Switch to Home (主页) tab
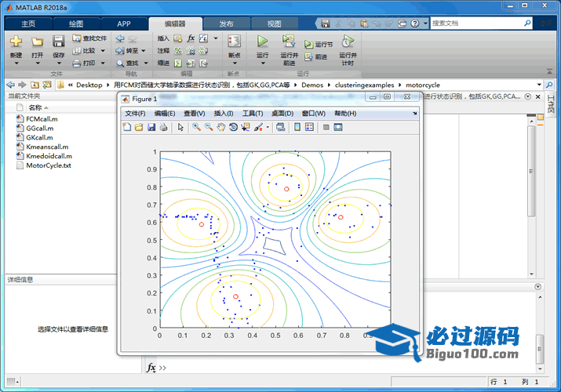 click(x=28, y=24)
